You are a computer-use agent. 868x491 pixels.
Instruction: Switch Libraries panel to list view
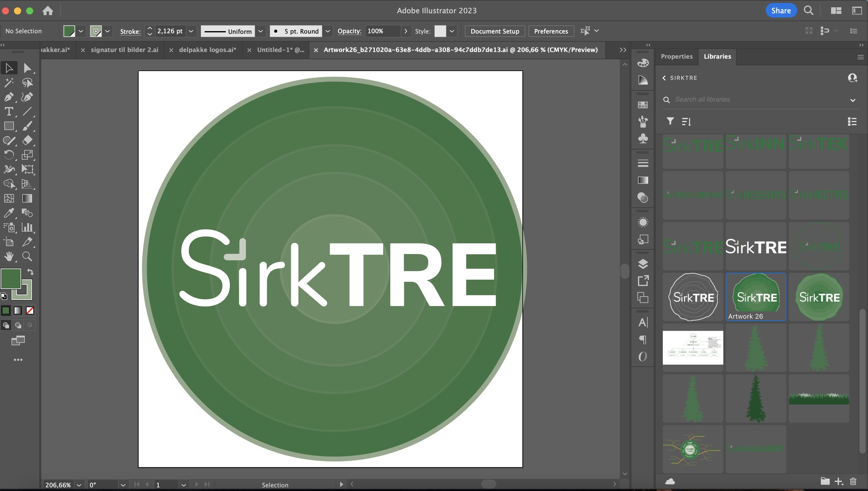(852, 122)
